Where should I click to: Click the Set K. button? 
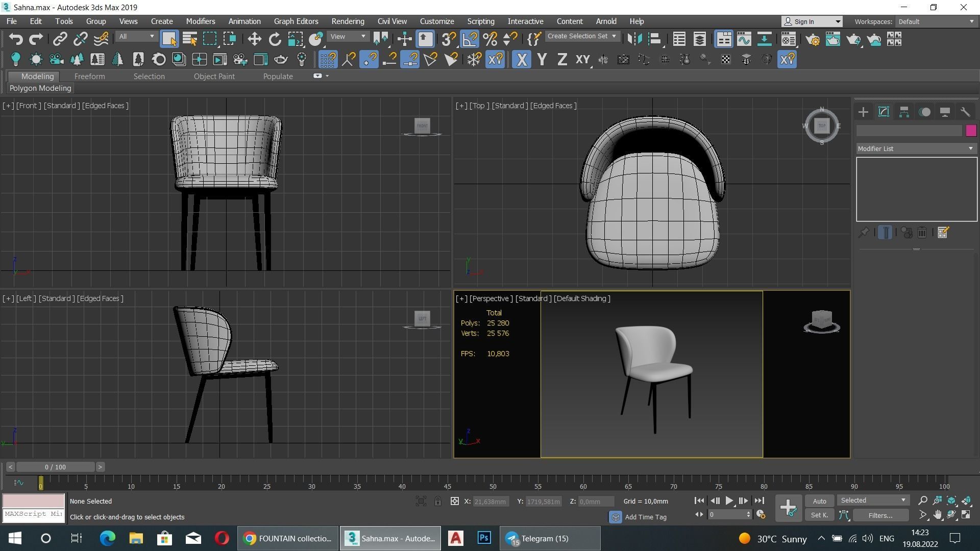point(819,515)
